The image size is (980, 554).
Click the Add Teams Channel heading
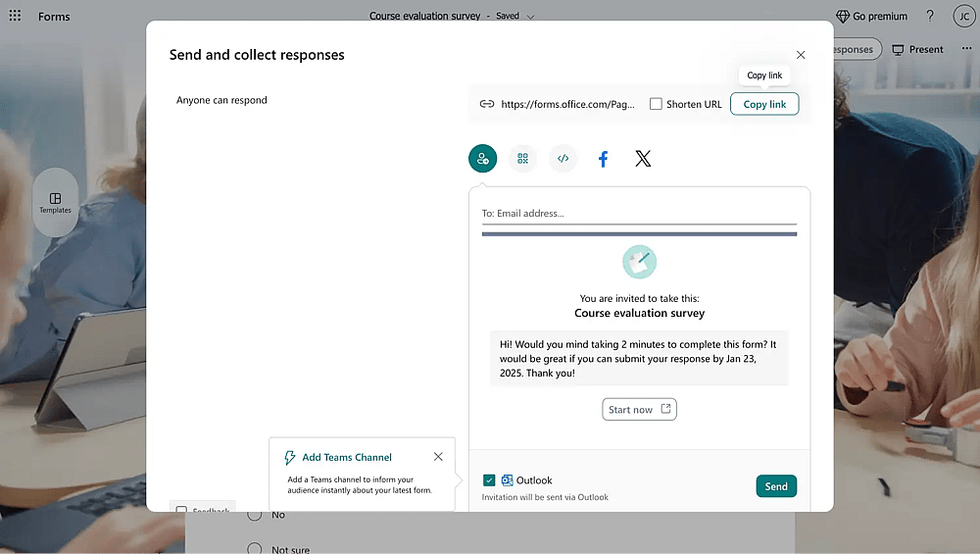tap(347, 457)
